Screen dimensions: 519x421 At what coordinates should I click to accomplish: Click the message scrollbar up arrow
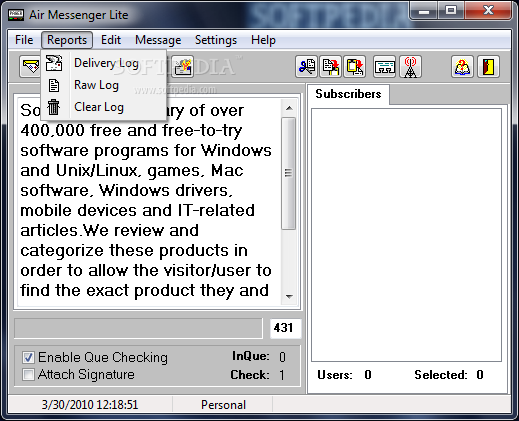289,108
